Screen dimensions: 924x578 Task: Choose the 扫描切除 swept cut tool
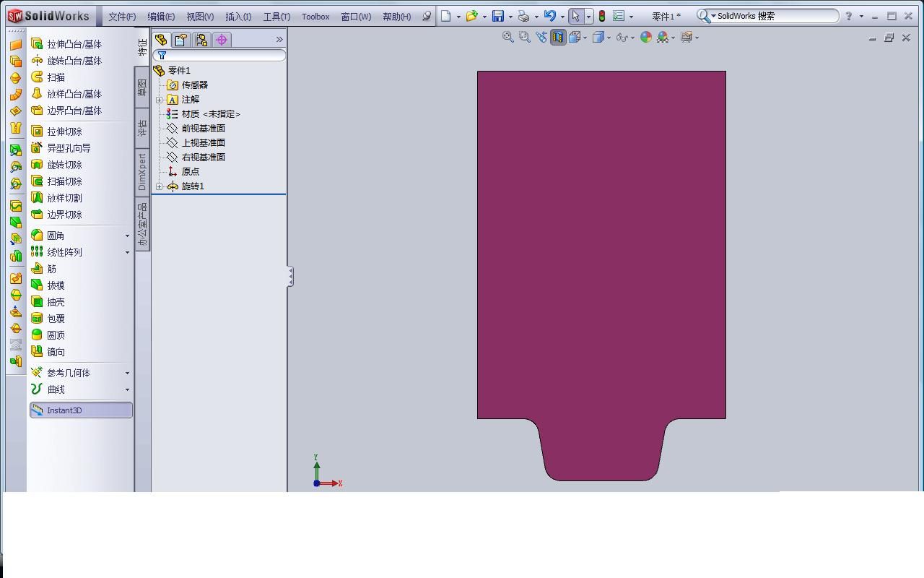56,181
